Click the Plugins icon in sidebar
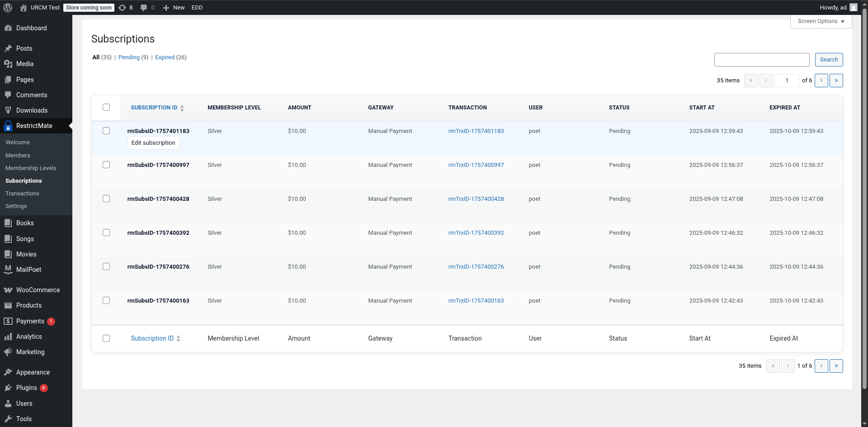The width and height of the screenshot is (868, 427). tap(8, 388)
